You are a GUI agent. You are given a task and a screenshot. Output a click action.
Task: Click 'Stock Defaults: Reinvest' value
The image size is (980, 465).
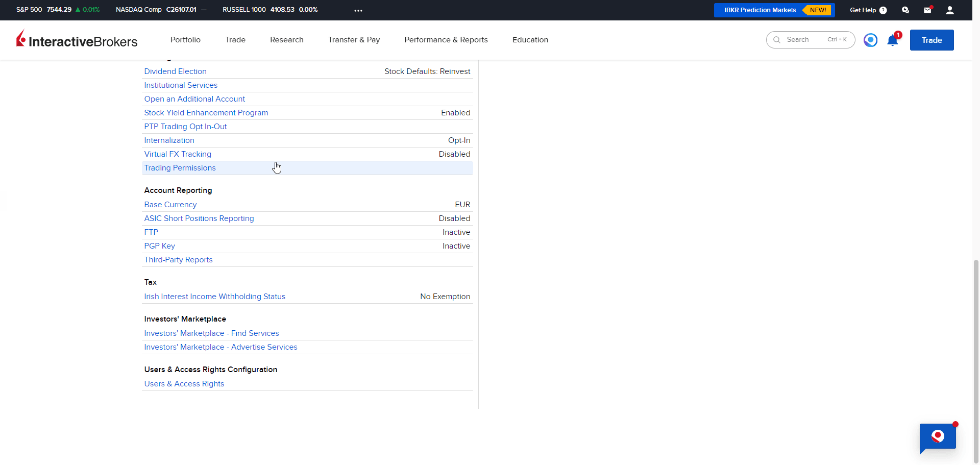tap(427, 71)
